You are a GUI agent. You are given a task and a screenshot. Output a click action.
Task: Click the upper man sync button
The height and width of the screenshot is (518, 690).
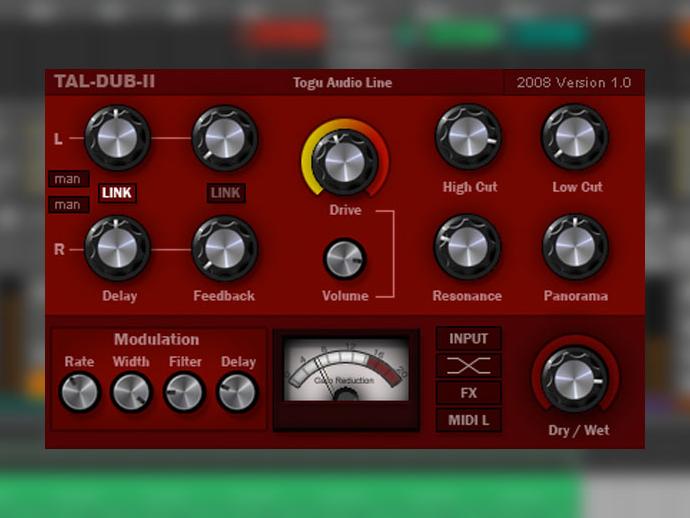click(x=68, y=179)
